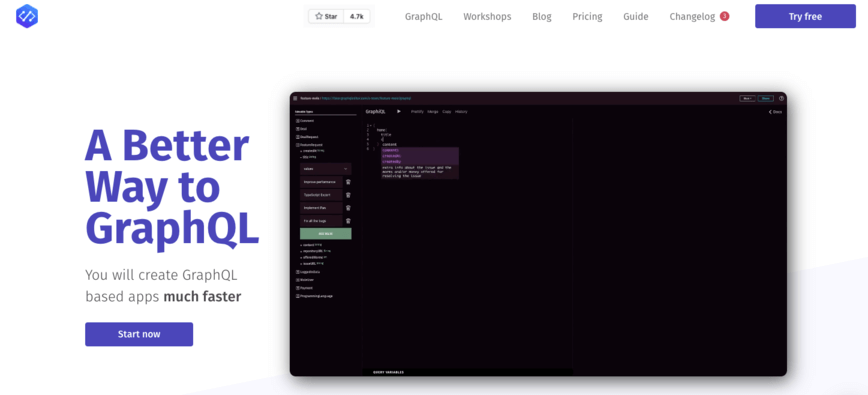Image resolution: width=868 pixels, height=395 pixels.
Task: Run the query with the play icon
Action: pos(399,111)
